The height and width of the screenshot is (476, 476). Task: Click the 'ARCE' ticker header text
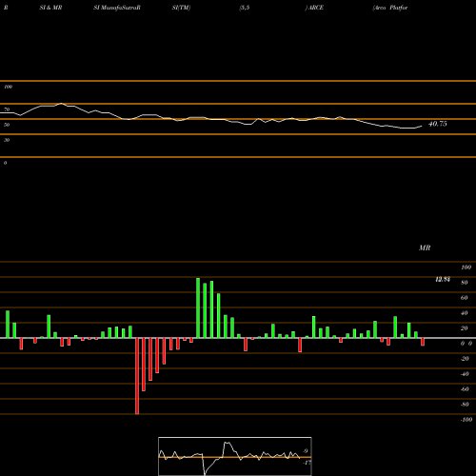coord(315,8)
